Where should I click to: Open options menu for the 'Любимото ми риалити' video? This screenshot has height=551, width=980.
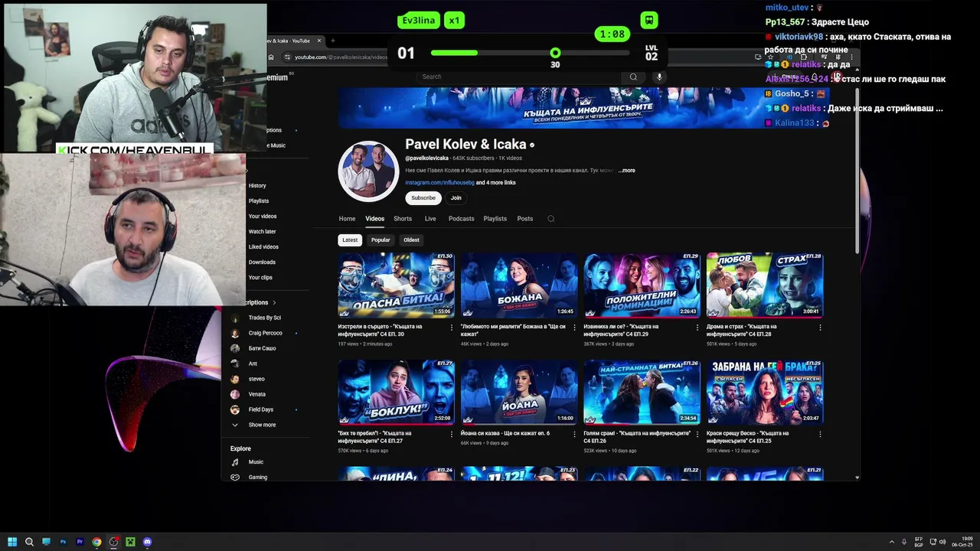pyautogui.click(x=574, y=328)
